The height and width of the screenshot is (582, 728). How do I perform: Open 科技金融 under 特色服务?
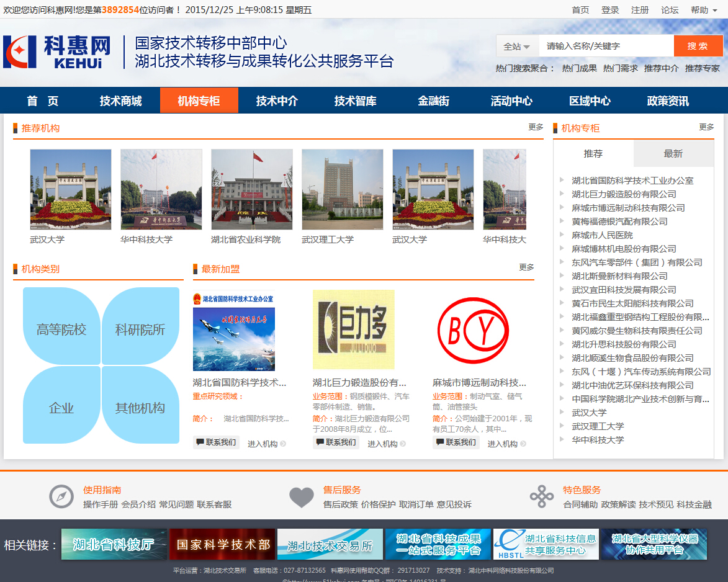point(694,504)
